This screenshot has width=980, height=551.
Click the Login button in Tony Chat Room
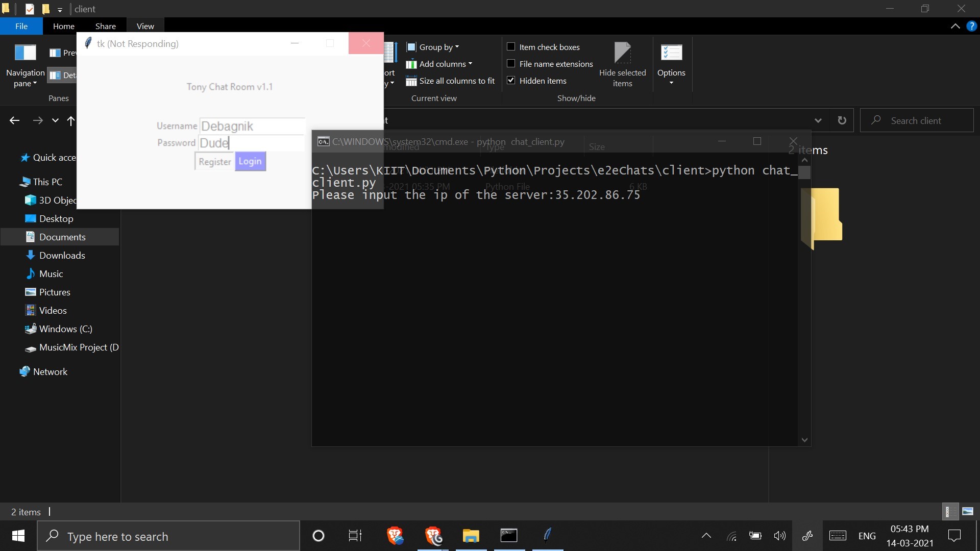click(x=250, y=161)
